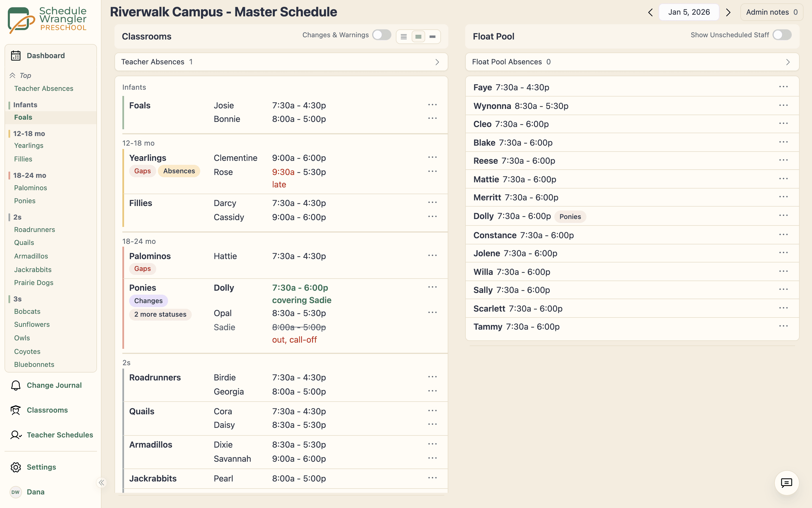Toggle Changes & Warnings switch
Viewport: 812px width, 508px height.
(x=381, y=35)
